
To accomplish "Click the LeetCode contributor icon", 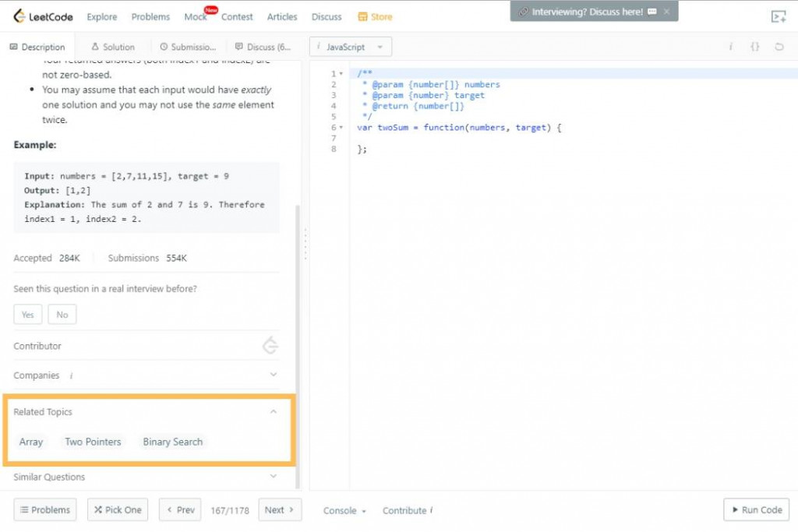I will pos(270,345).
